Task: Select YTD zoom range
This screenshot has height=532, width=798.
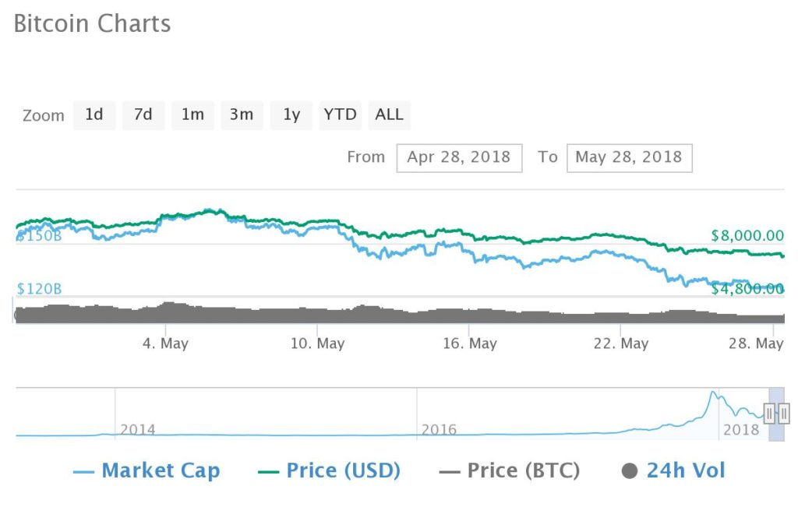Action: pyautogui.click(x=341, y=115)
